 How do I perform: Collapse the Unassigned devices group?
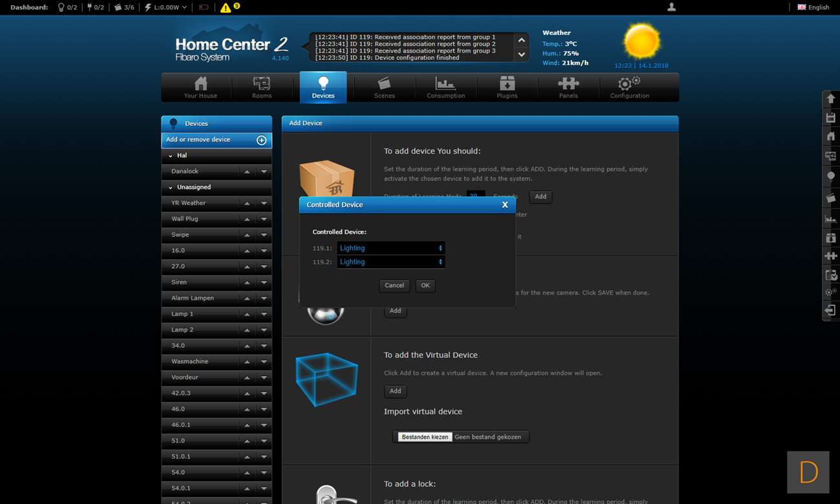(x=171, y=187)
